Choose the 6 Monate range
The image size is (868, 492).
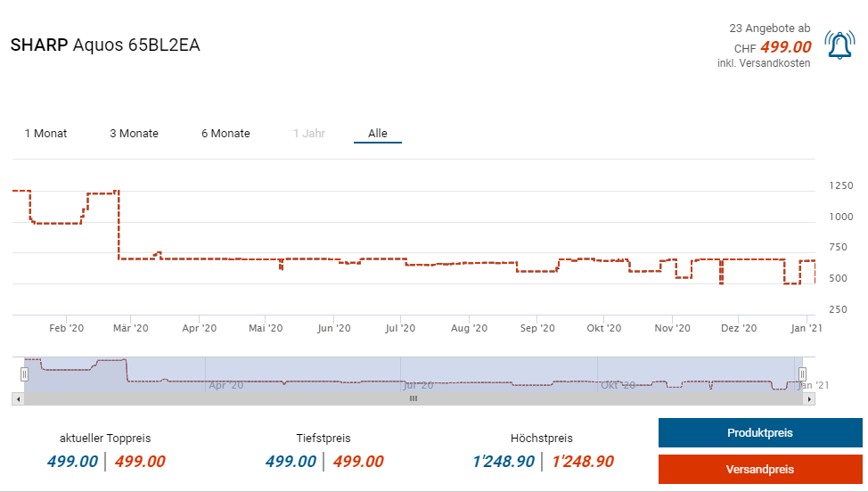(225, 134)
